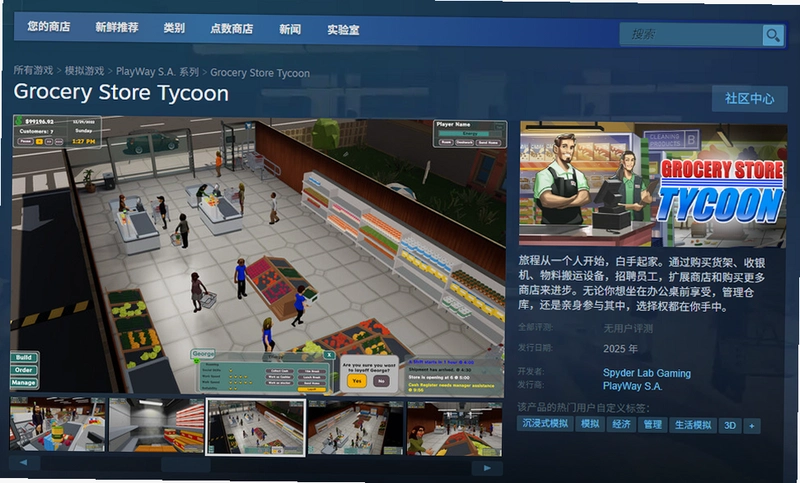Viewport: 800px width, 483px height.
Task: Click the Grocery Store Tycoon page title
Action: coord(121,92)
